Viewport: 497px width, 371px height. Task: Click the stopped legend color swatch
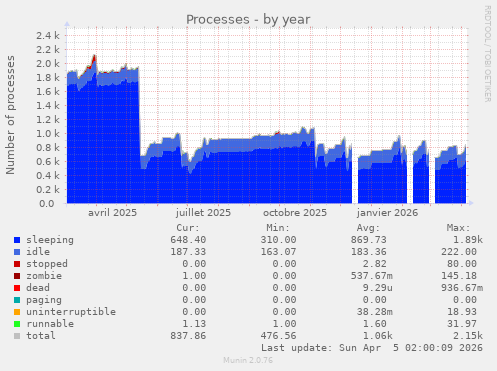coord(17,264)
